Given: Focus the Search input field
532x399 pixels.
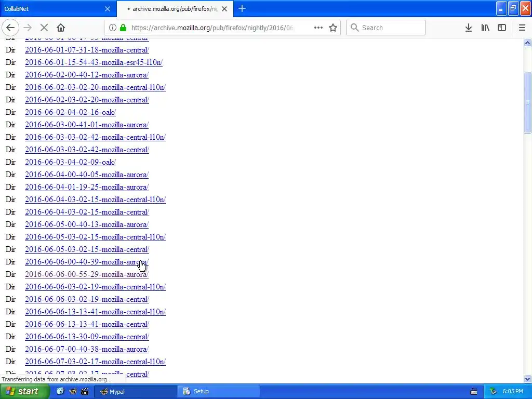Looking at the screenshot, I should pos(385,28).
